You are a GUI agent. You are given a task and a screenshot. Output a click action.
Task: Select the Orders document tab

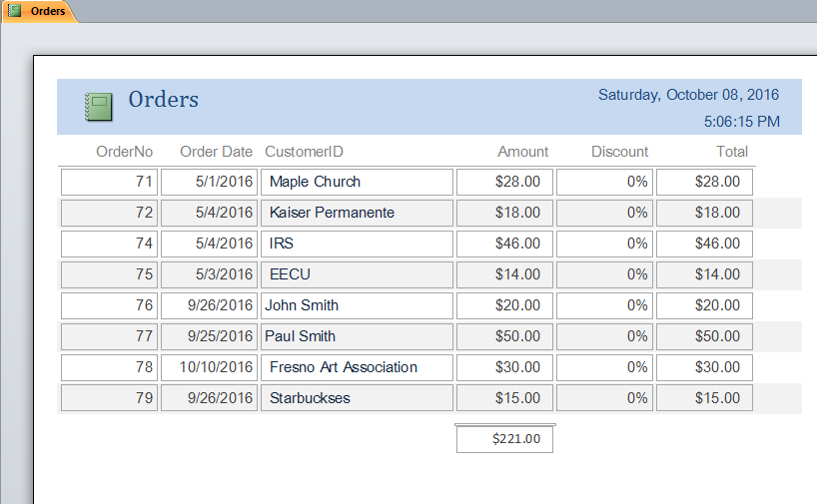click(39, 11)
